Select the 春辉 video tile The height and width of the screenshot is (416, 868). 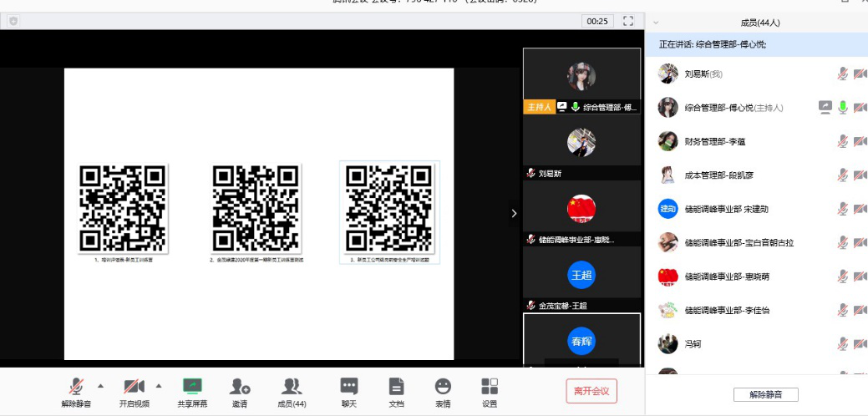[581, 340]
